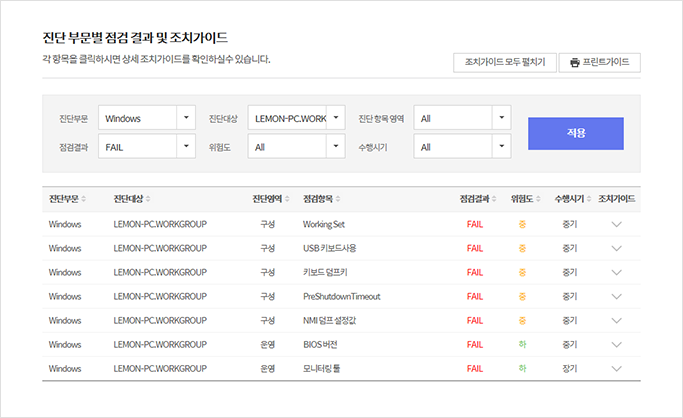Expand guide for USB 키보드사용 row
Screen dimensions: 683x418
tap(616, 248)
